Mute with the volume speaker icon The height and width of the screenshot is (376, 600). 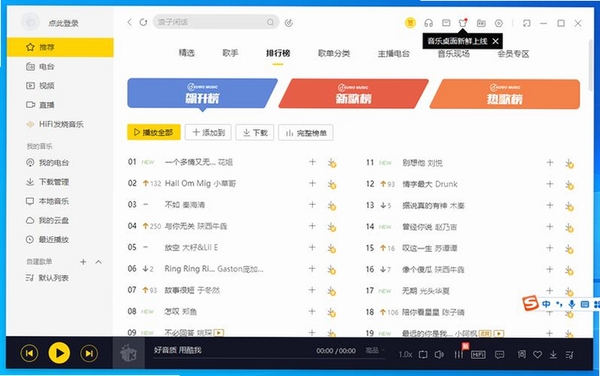point(439,355)
